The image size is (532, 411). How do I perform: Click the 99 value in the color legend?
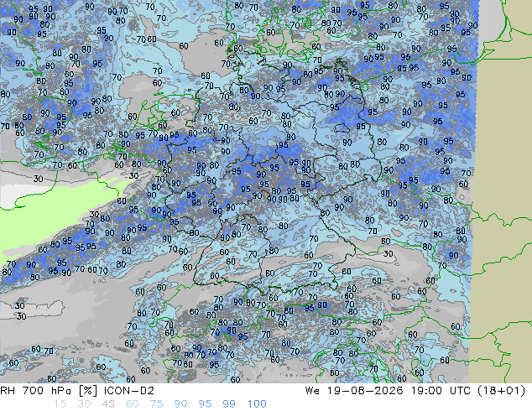[229, 404]
